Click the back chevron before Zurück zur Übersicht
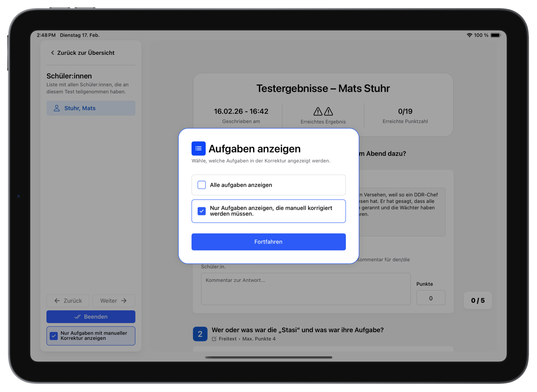The image size is (537, 392). (x=52, y=53)
